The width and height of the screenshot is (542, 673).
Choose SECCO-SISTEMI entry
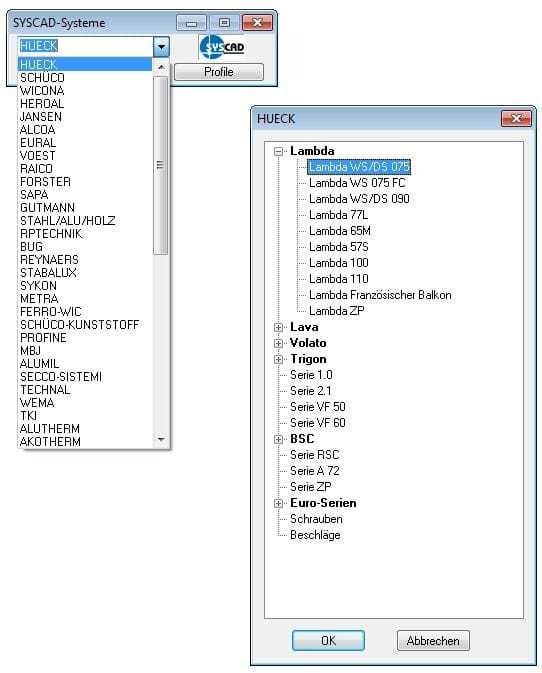pos(61,376)
